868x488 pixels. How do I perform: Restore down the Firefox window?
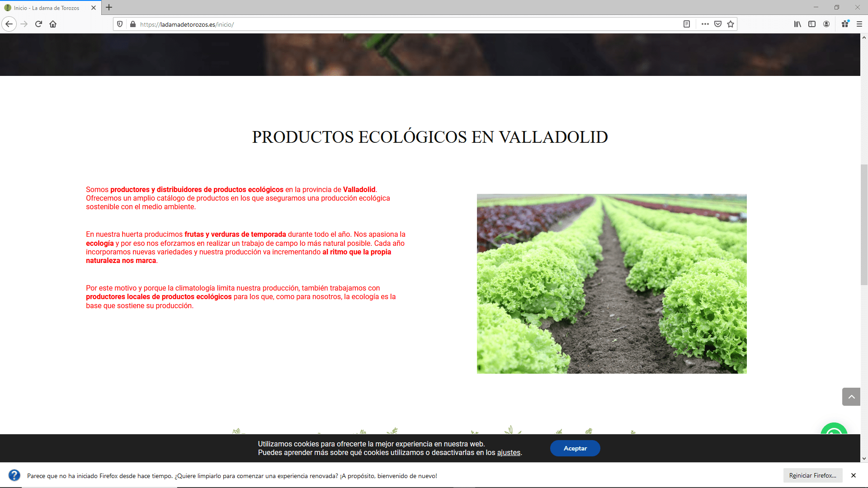click(837, 7)
